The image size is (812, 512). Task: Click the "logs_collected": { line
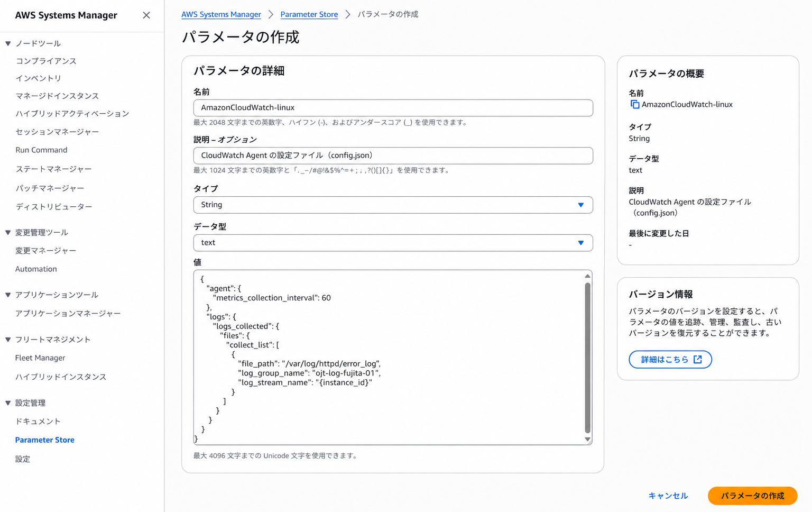(x=246, y=326)
